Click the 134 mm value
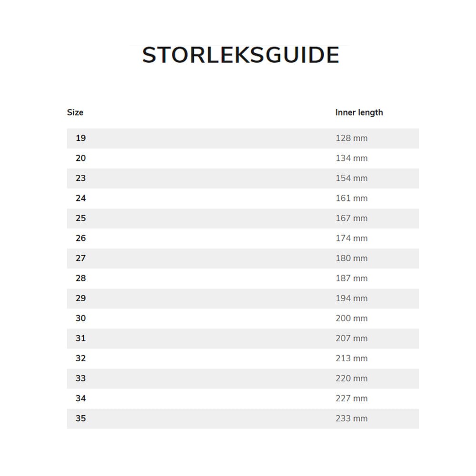This screenshot has height=476, width=476. (x=351, y=158)
